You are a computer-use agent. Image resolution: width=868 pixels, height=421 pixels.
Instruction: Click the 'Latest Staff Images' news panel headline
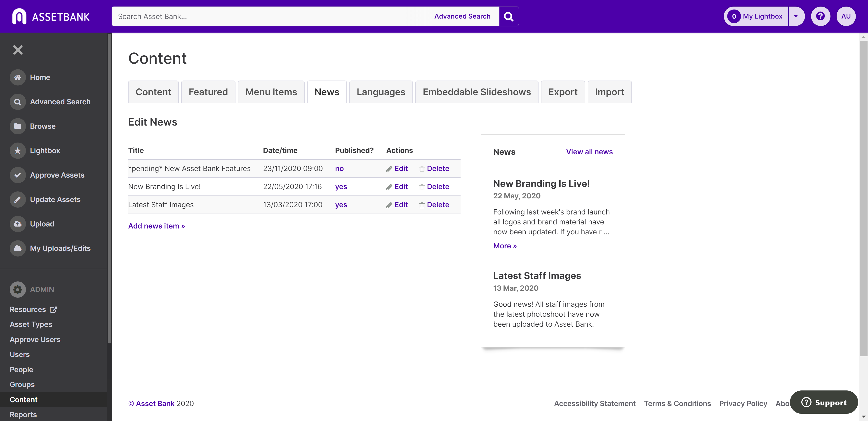(537, 276)
